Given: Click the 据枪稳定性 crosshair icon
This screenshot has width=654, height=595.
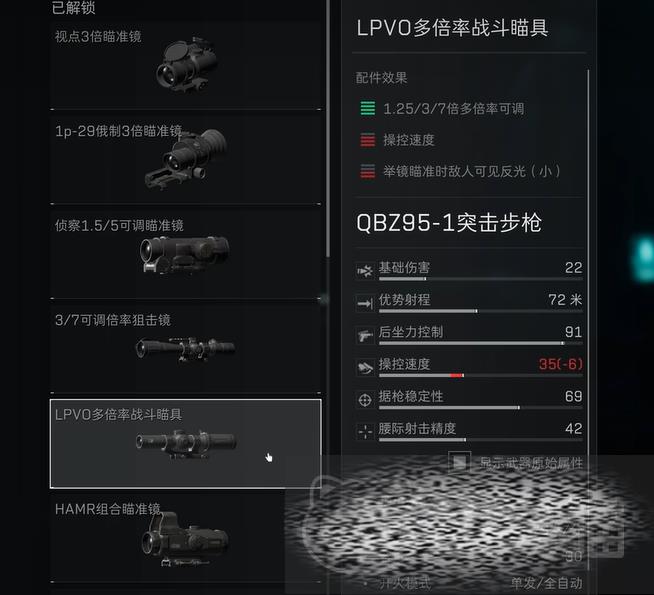Looking at the screenshot, I should coord(365,400).
